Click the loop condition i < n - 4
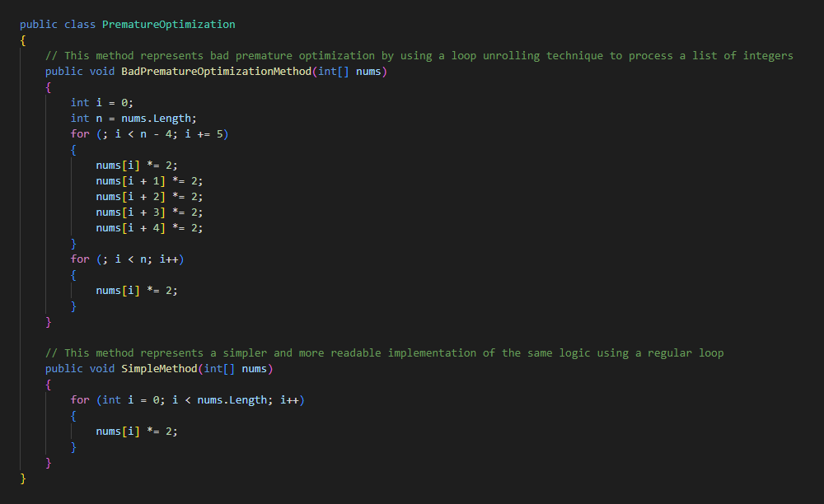The width and height of the screenshot is (824, 504). [x=145, y=133]
